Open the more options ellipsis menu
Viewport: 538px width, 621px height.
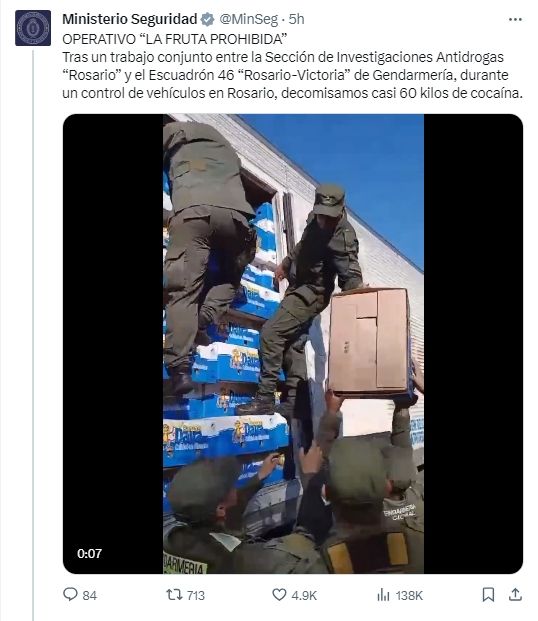point(515,19)
